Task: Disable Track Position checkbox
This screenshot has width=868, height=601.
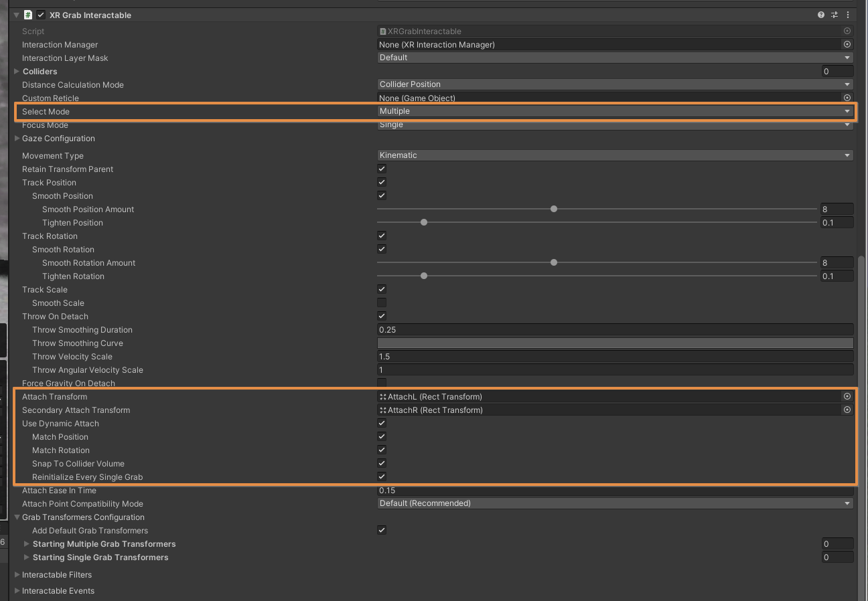Action: 382,182
